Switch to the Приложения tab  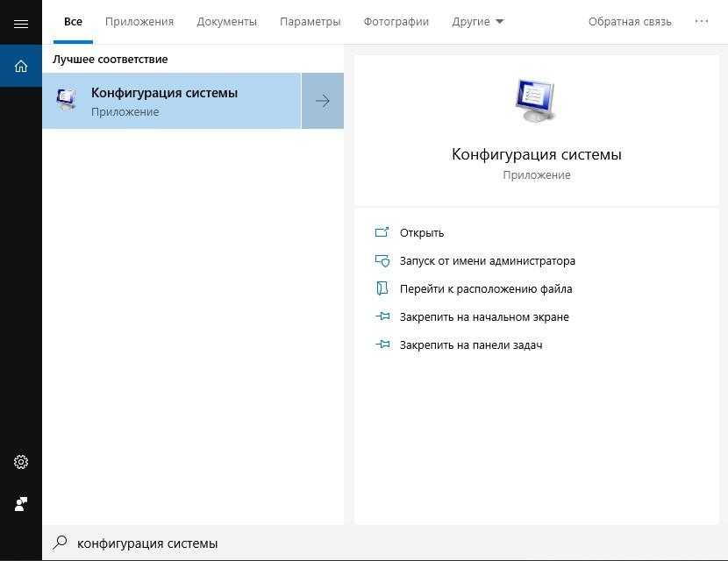pyautogui.click(x=139, y=21)
